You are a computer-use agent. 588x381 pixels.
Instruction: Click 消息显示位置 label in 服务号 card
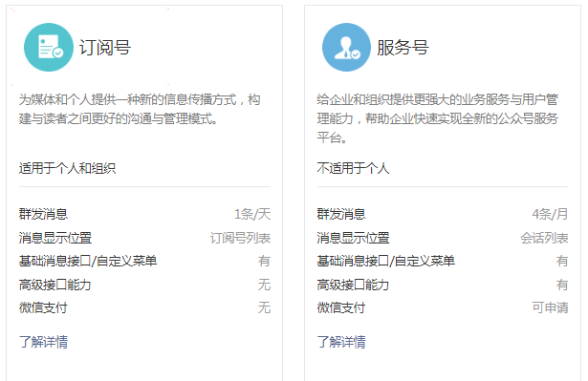(x=353, y=238)
